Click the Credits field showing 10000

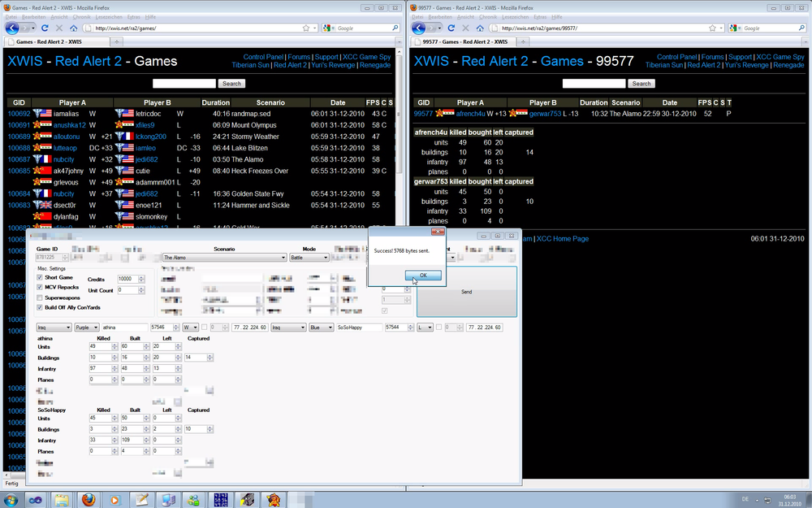tap(127, 279)
